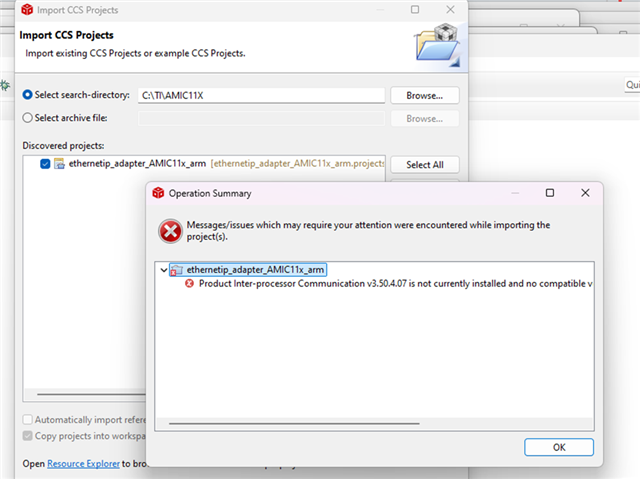Toggle Copy projects into workspace checkbox
This screenshot has height=479, width=640.
click(27, 436)
